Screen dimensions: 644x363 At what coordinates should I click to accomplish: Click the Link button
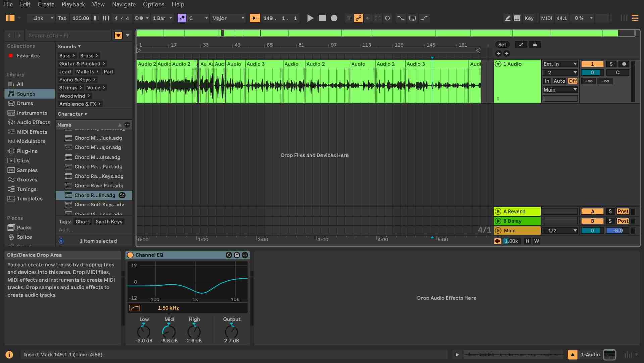point(38,18)
